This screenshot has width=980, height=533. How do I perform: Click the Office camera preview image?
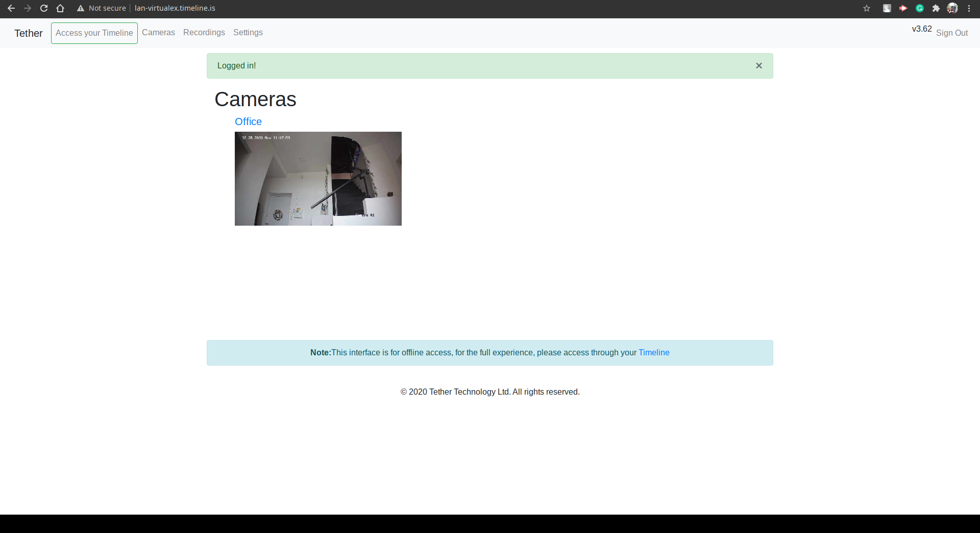coord(317,179)
